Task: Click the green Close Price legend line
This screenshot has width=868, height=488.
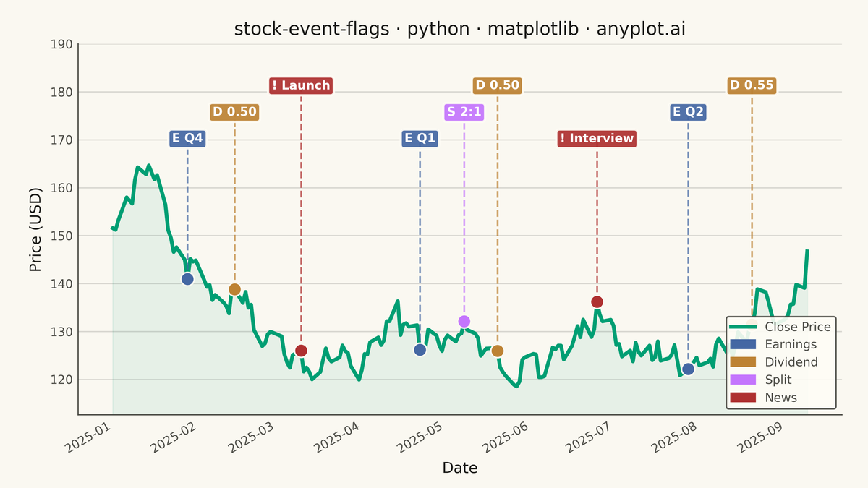Action: (x=744, y=327)
